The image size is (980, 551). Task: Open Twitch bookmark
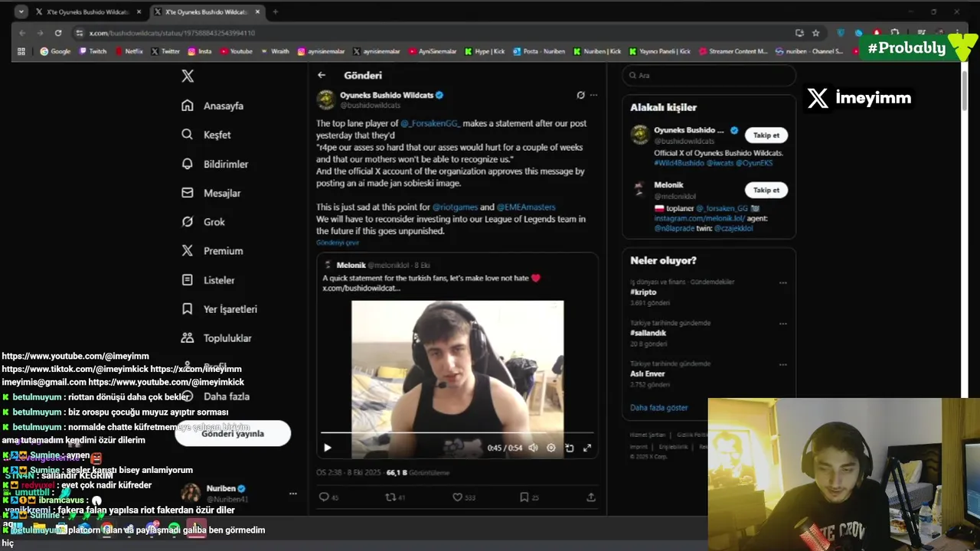pos(93,51)
